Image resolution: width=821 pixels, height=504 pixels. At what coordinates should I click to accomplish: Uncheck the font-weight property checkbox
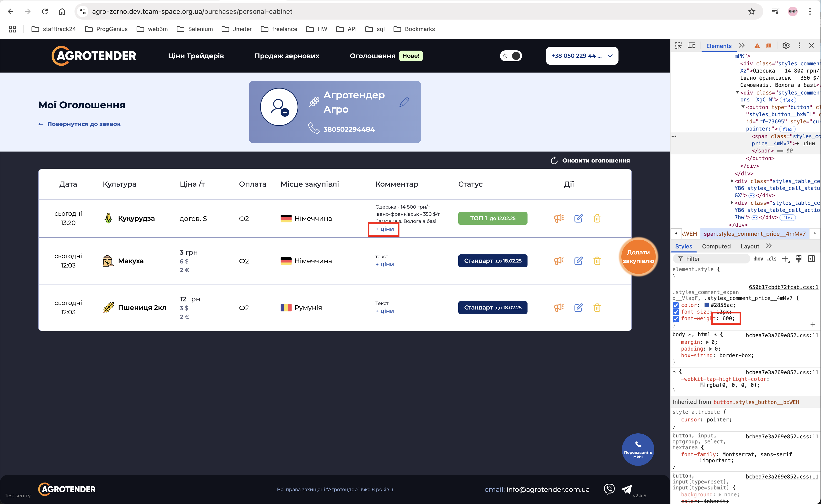676,319
